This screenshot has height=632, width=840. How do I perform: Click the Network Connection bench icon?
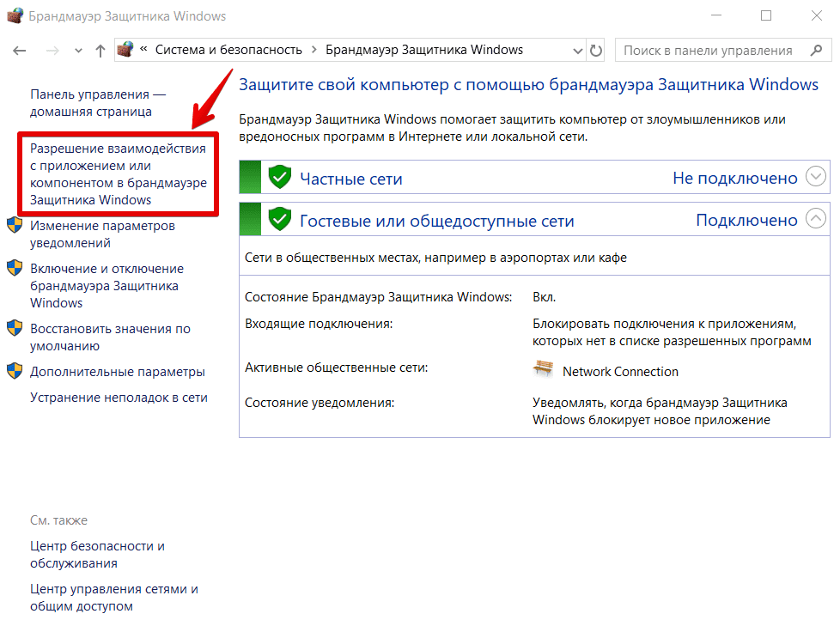(542, 369)
